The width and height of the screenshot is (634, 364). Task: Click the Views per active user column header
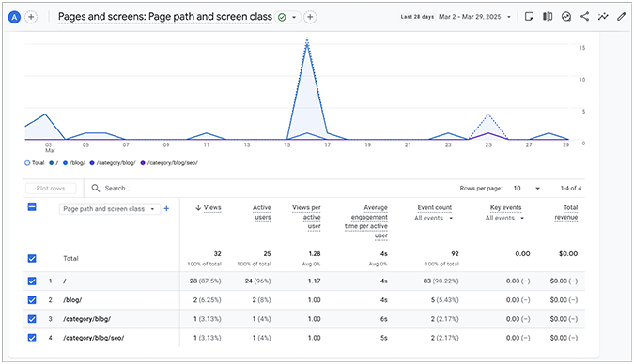306,217
